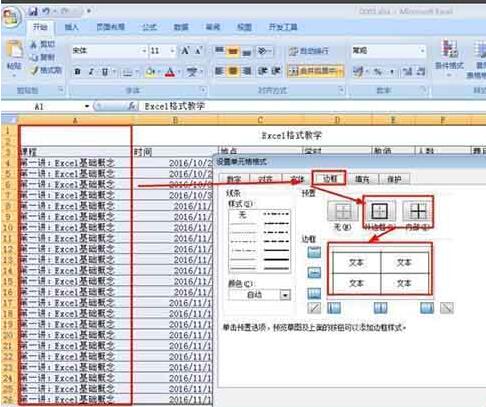Decrease decimal places

[421, 71]
